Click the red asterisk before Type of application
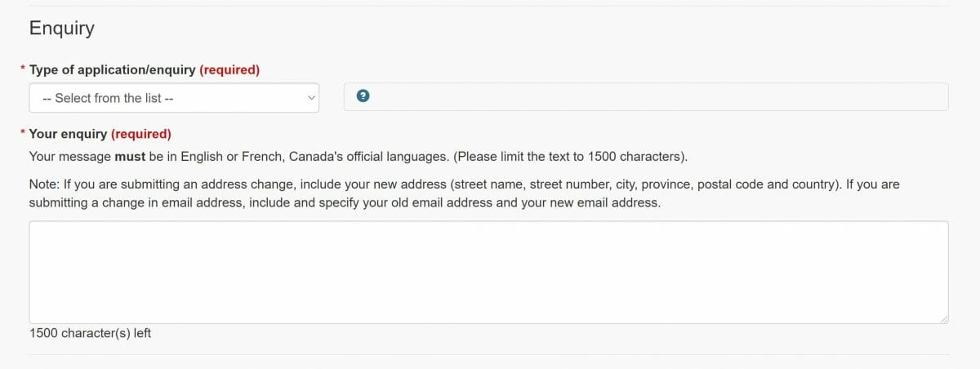This screenshot has width=980, height=369. coord(23,69)
